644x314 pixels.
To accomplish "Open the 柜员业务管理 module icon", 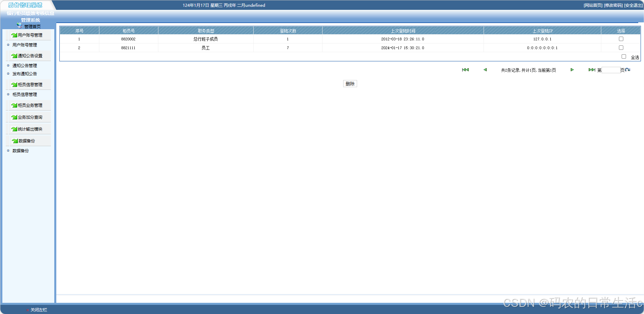I will (14, 105).
